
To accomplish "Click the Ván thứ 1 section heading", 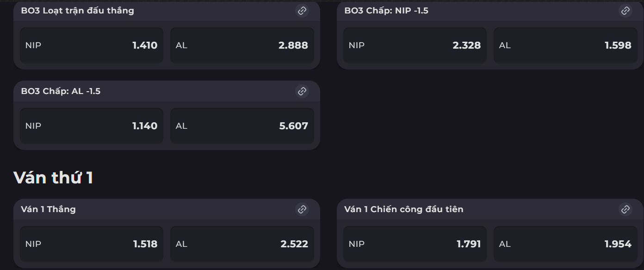I will (x=53, y=177).
